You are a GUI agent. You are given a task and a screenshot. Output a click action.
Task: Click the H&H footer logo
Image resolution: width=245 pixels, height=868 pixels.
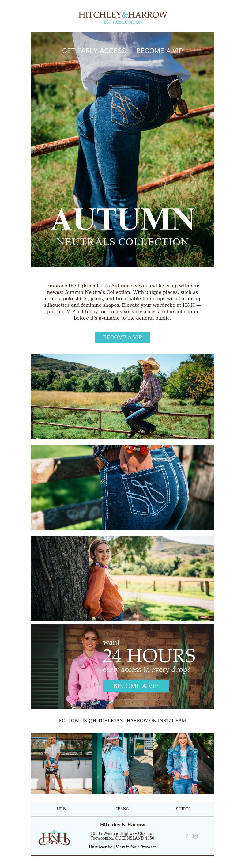tap(54, 837)
